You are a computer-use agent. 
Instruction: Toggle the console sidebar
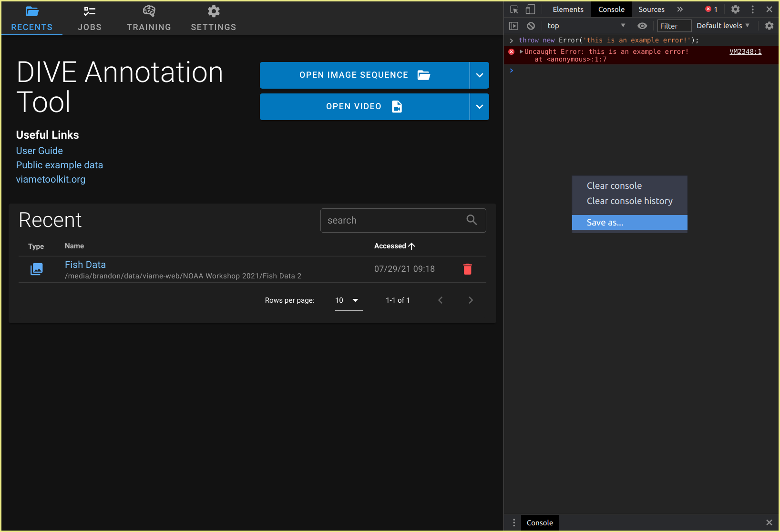click(514, 26)
